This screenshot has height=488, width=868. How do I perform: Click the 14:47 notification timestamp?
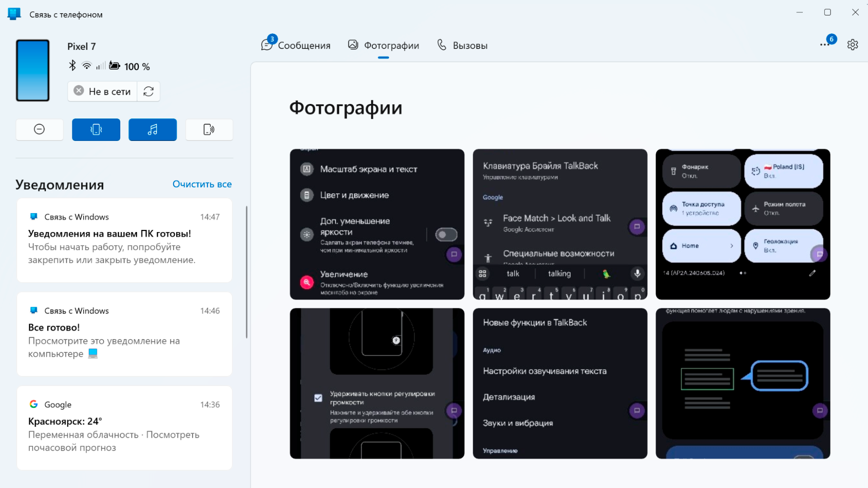210,217
